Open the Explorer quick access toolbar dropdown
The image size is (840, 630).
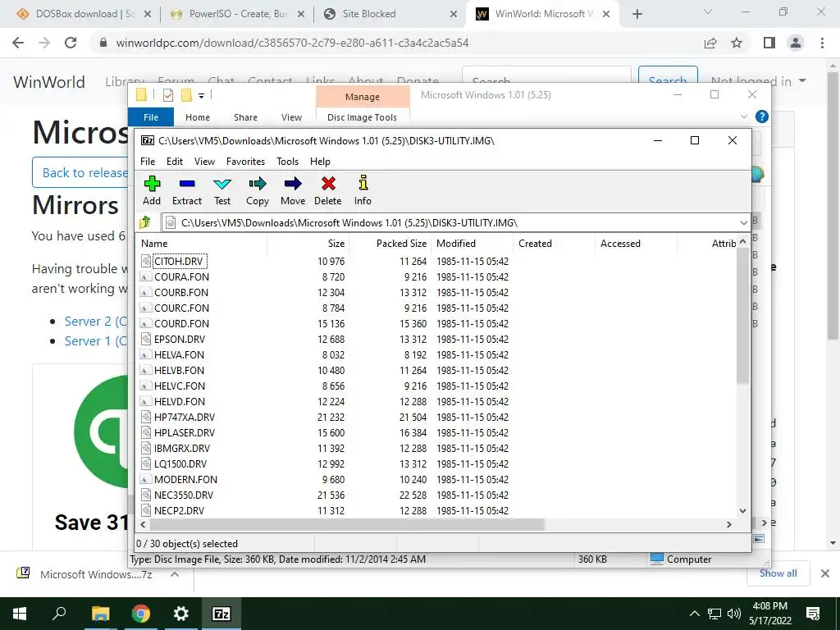click(x=202, y=96)
